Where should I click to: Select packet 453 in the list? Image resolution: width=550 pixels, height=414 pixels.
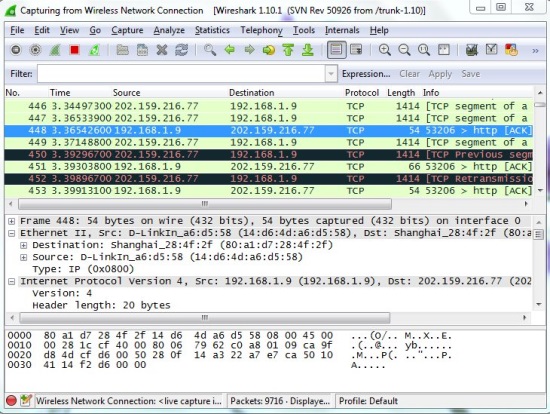269,191
